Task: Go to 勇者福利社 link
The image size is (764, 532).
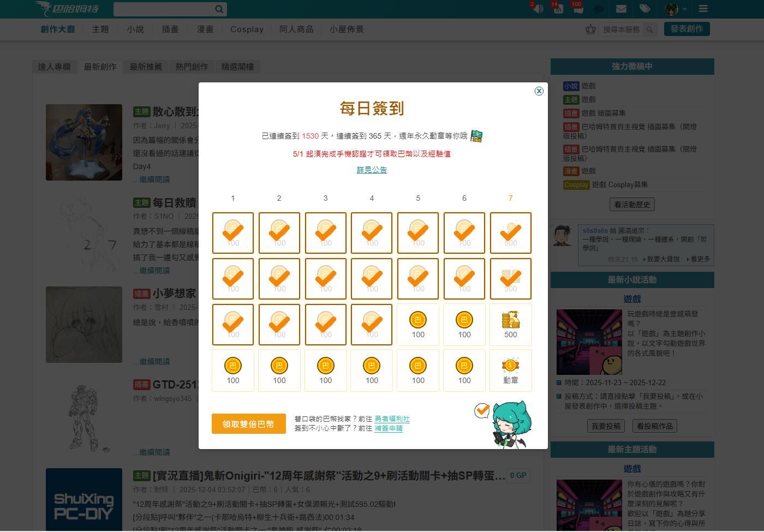Action: pyautogui.click(x=392, y=419)
